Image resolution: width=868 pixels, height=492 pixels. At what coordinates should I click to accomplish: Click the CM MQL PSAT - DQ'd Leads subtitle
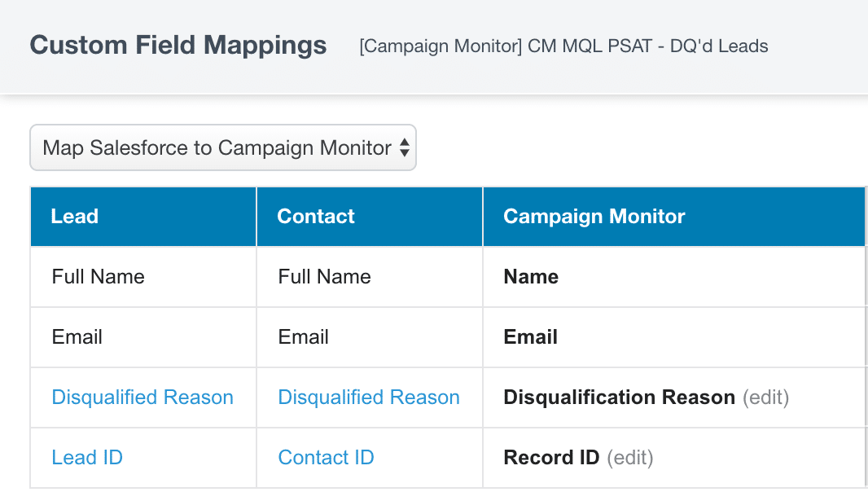pyautogui.click(x=563, y=46)
